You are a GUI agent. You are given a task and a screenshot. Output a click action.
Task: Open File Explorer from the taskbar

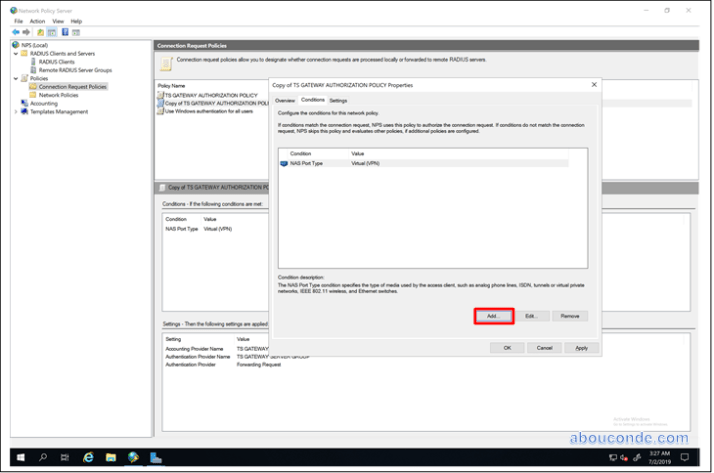[x=110, y=457]
